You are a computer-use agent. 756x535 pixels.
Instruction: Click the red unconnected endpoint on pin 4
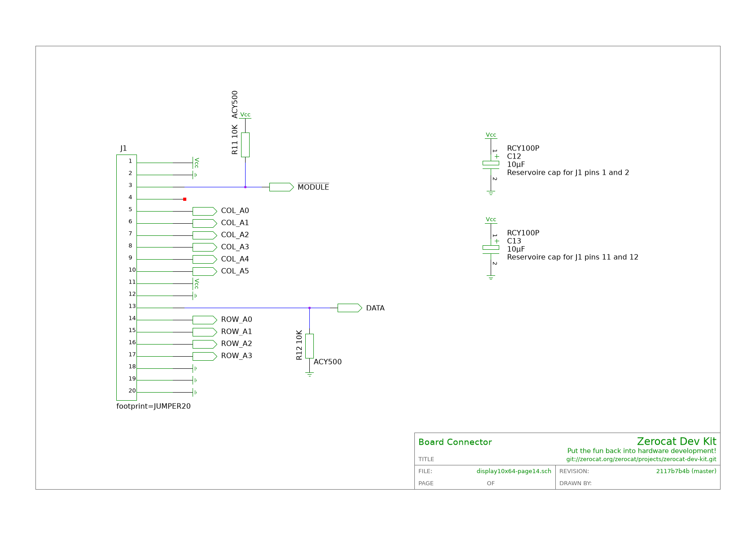tap(185, 199)
